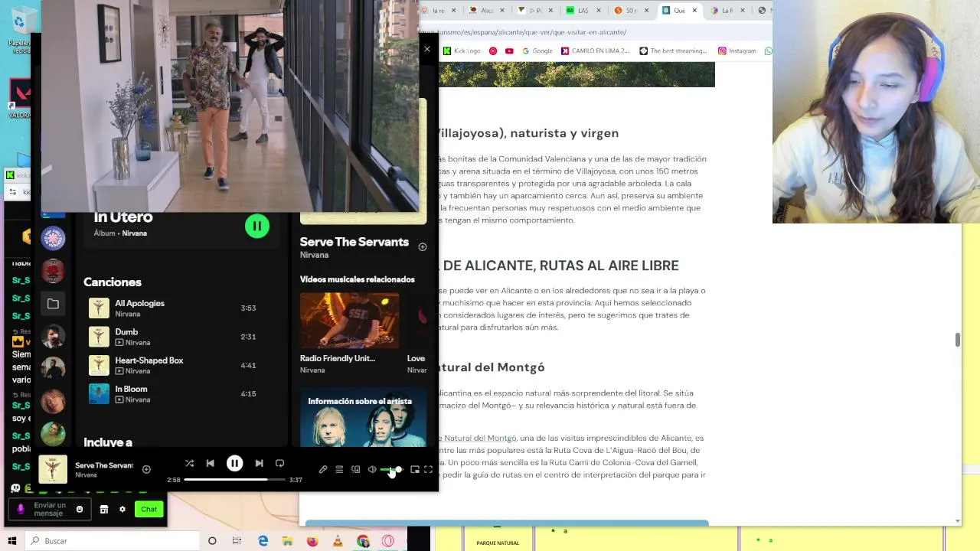The image size is (980, 551).
Task: Adjust the Spotify volume slider
Action: [390, 470]
